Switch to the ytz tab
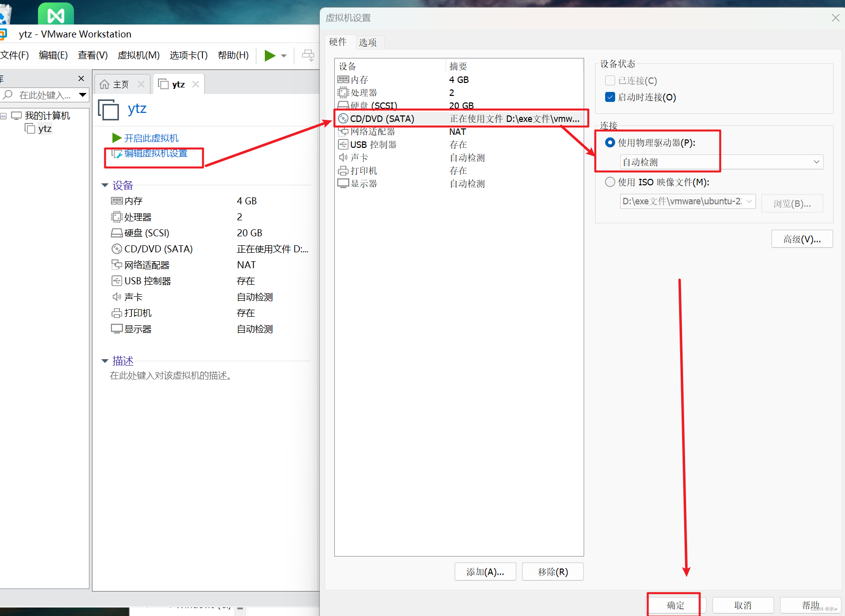Viewport: 845px width, 616px height. (x=178, y=84)
